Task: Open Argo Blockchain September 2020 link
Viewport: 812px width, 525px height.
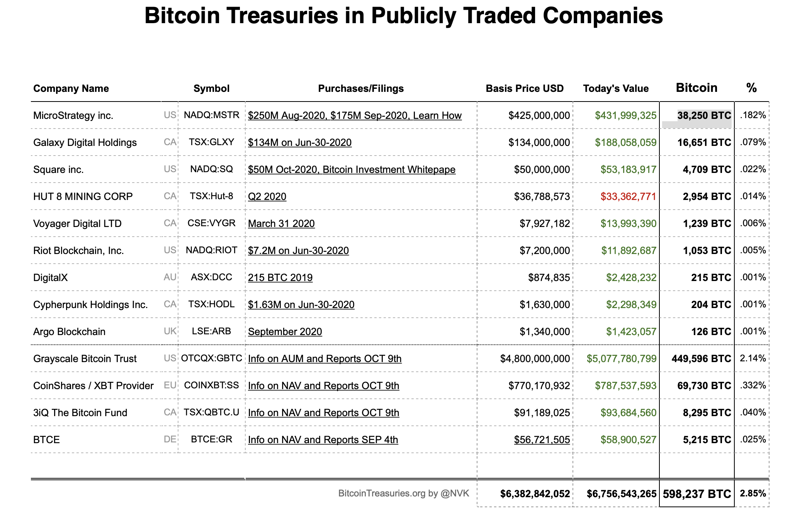Action: (x=285, y=332)
